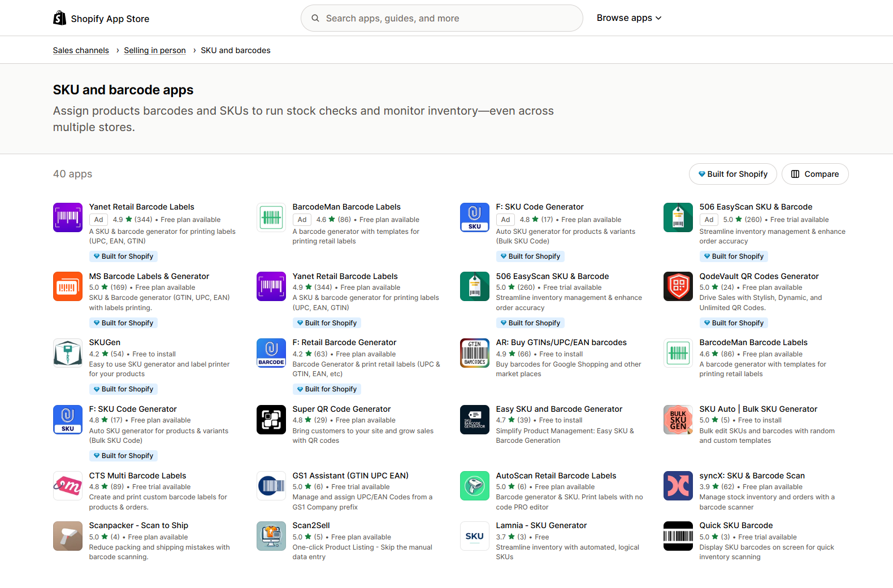Click the F: Retail Barcode Generator title
893x588 pixels.
[x=344, y=342]
